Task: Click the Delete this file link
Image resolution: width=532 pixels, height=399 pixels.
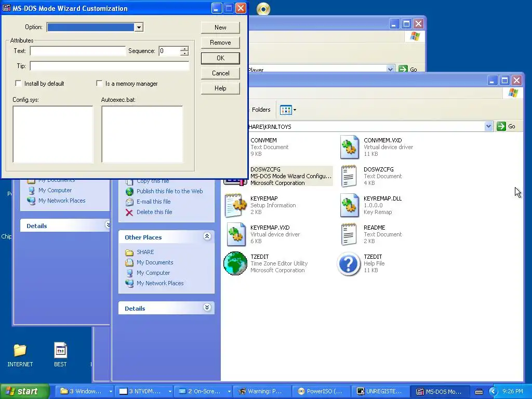Action: [154, 212]
